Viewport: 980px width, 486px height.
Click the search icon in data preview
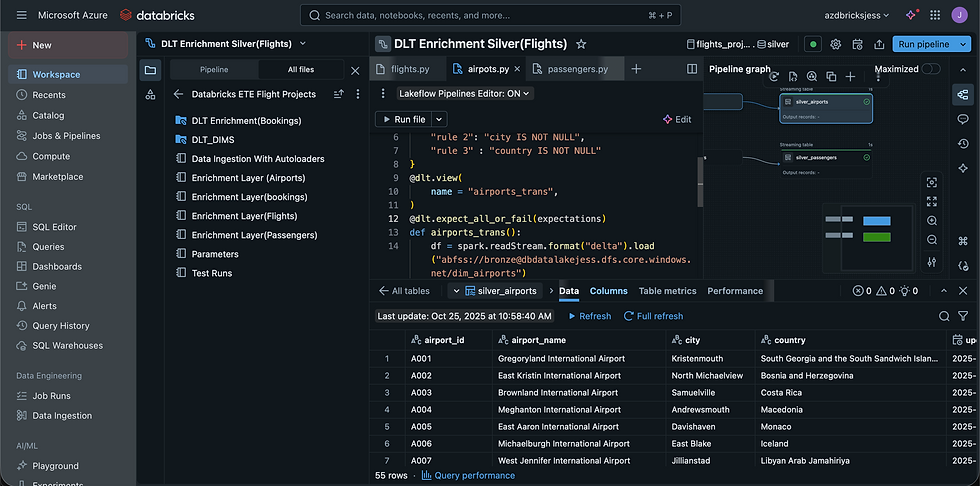click(945, 316)
